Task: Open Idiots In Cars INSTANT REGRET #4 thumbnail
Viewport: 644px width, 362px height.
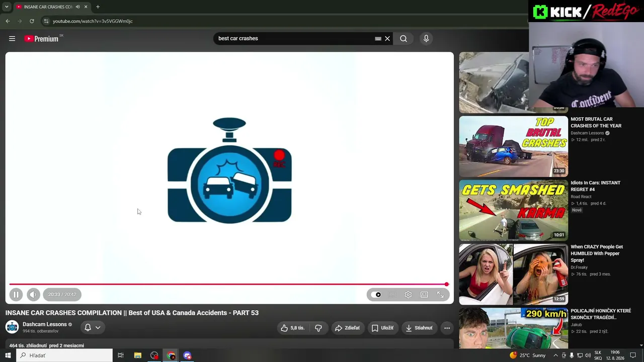Action: coord(513,210)
